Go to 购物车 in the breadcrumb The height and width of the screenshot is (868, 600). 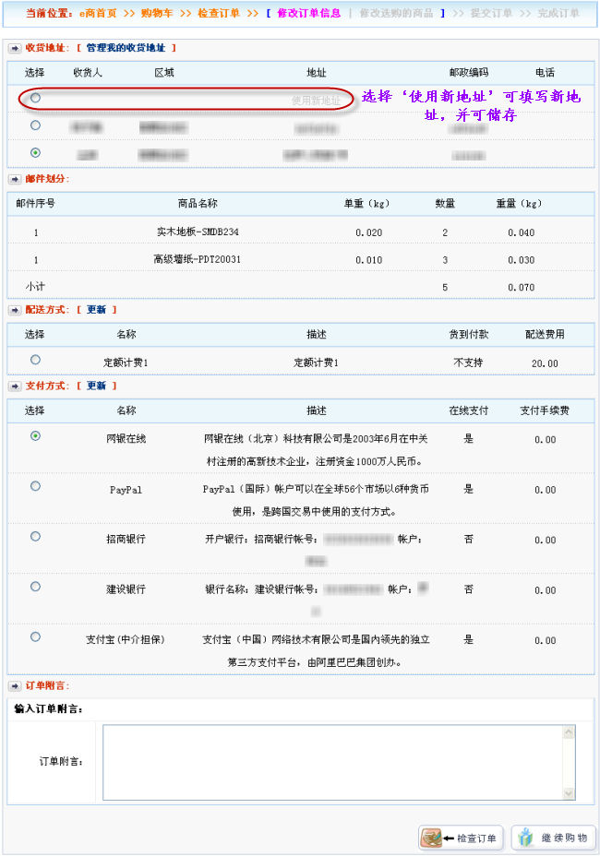(x=156, y=14)
